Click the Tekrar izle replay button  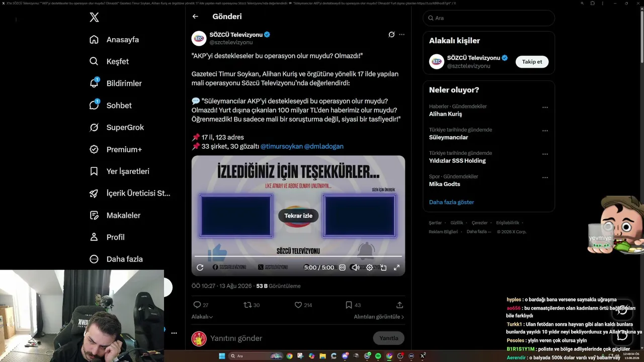click(298, 216)
